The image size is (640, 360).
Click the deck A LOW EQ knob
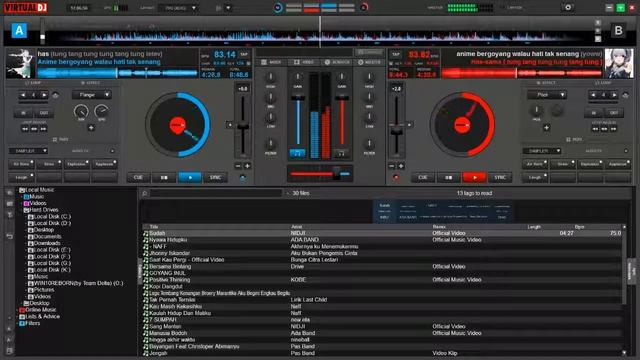tap(270, 117)
